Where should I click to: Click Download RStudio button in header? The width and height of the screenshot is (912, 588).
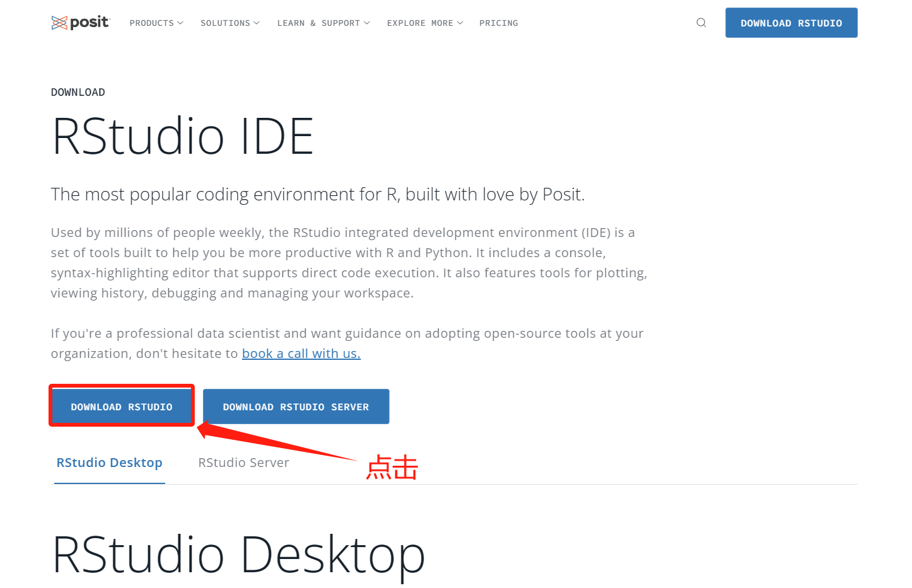(x=791, y=23)
